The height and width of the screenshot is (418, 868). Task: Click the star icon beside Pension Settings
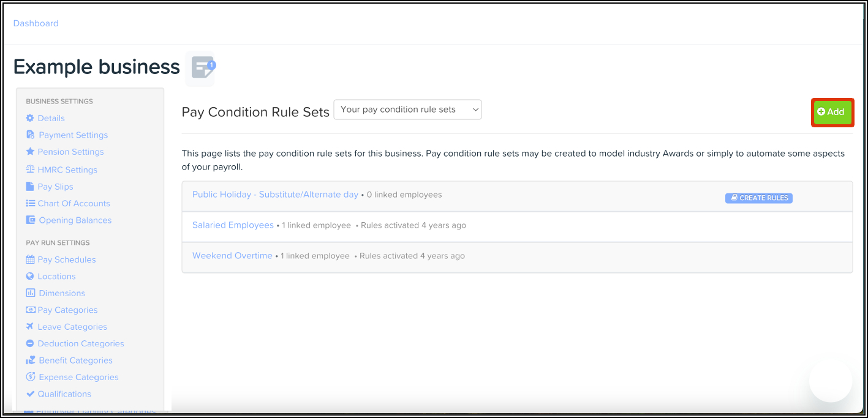click(x=30, y=152)
